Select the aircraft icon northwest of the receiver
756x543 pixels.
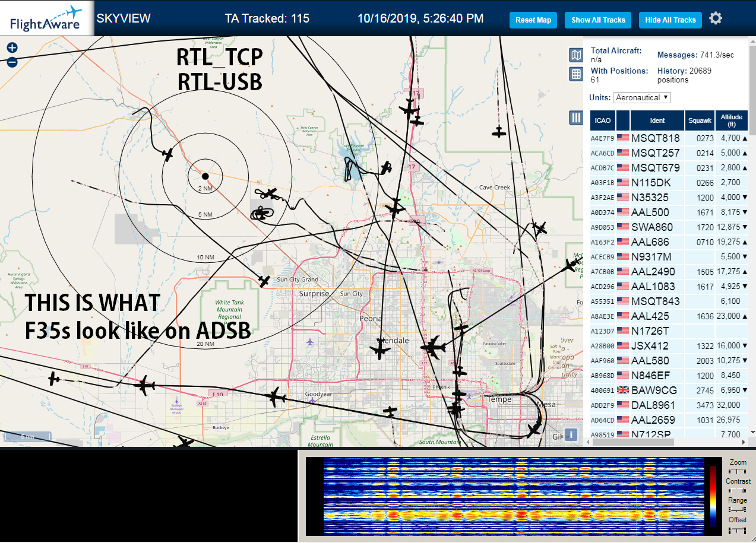coord(168,155)
